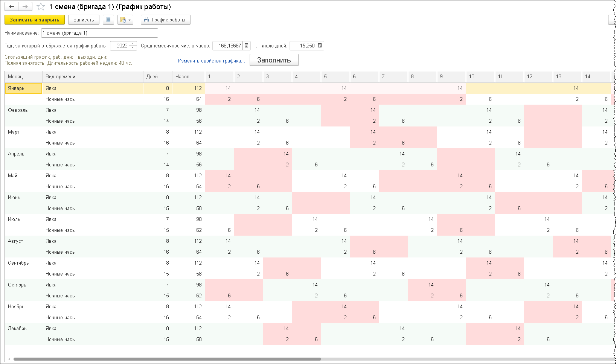The image size is (616, 364).
Task: Click day 1 column header
Action: [220, 76]
